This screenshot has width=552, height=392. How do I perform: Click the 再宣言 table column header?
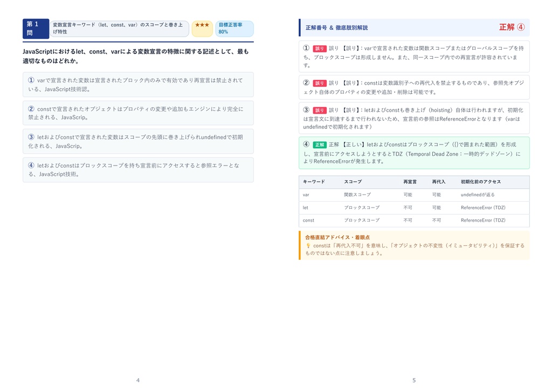click(410, 182)
